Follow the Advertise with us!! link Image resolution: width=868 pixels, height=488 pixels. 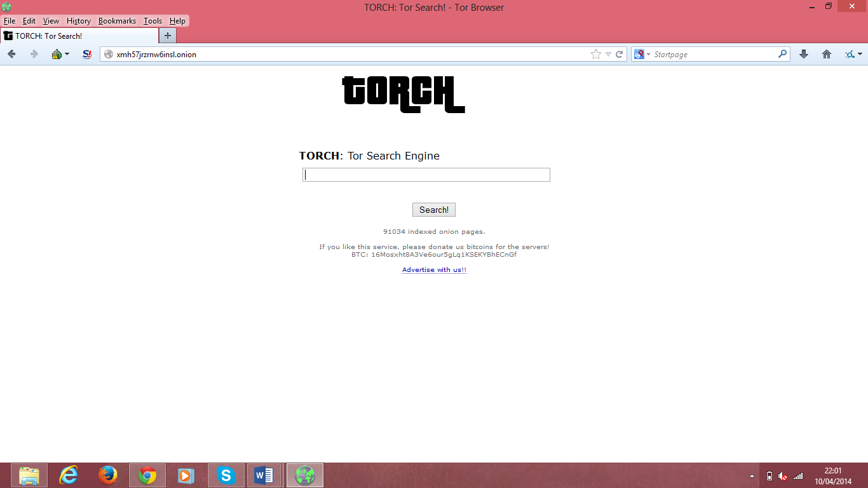click(434, 269)
